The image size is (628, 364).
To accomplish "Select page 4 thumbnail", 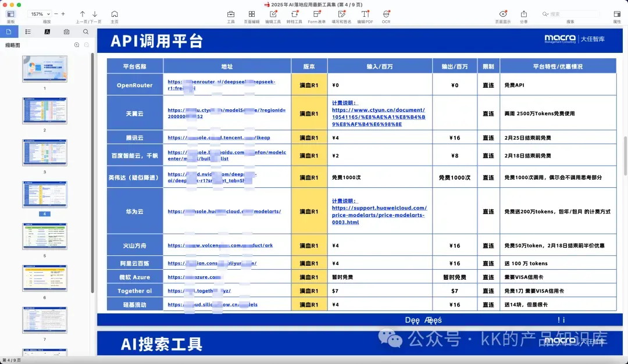I will pyautogui.click(x=44, y=195).
